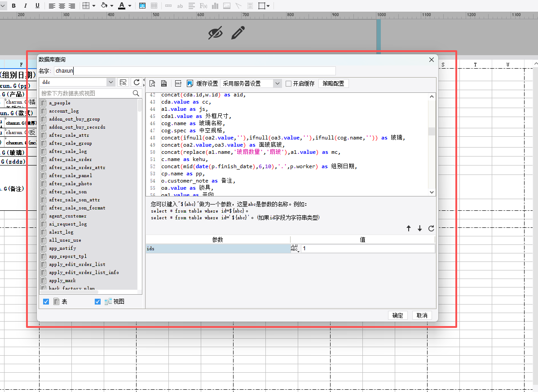Refresh the parameters list
This screenshot has width=538, height=392.
point(431,228)
